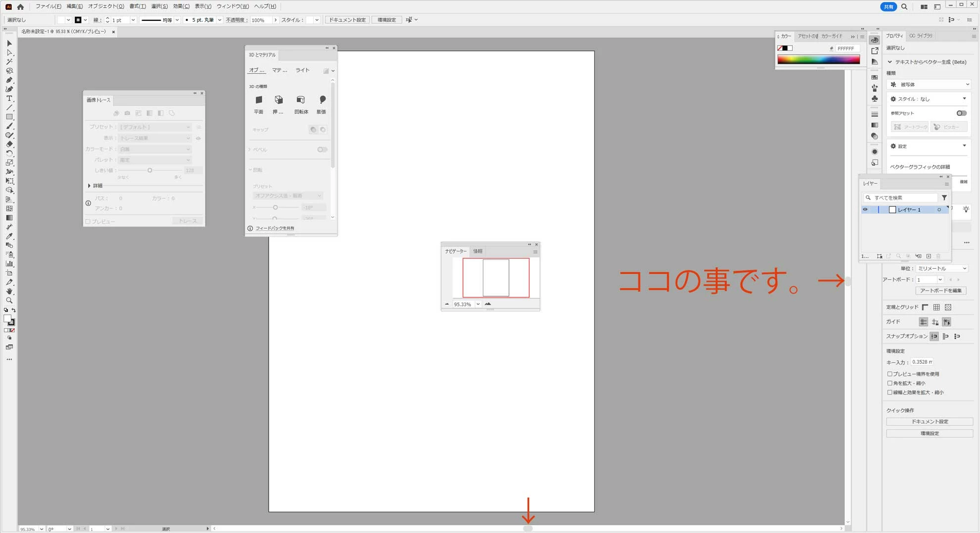Select the Line Segment tool
The width and height of the screenshot is (980, 533).
click(9, 107)
